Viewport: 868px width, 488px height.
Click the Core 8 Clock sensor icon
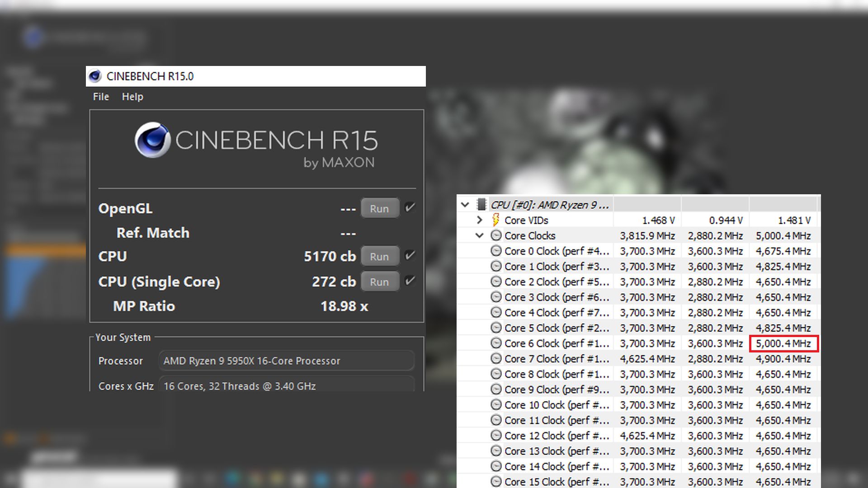click(x=496, y=374)
